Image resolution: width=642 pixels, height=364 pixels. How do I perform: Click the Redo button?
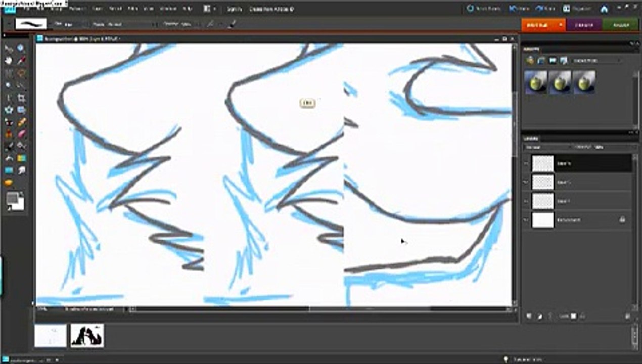546,9
